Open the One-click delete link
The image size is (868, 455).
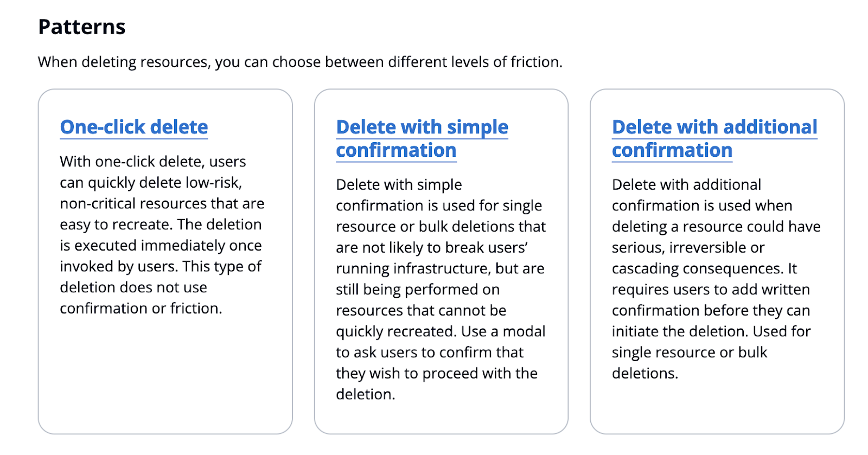click(x=134, y=127)
